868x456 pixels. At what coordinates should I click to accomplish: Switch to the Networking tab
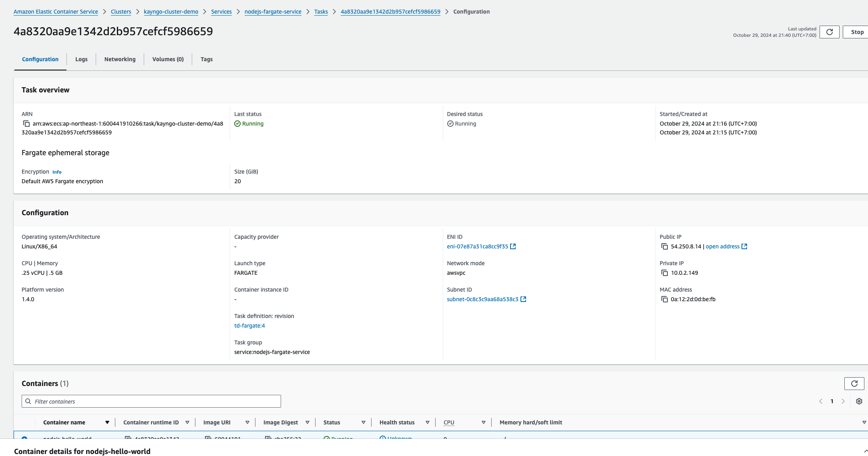click(120, 59)
